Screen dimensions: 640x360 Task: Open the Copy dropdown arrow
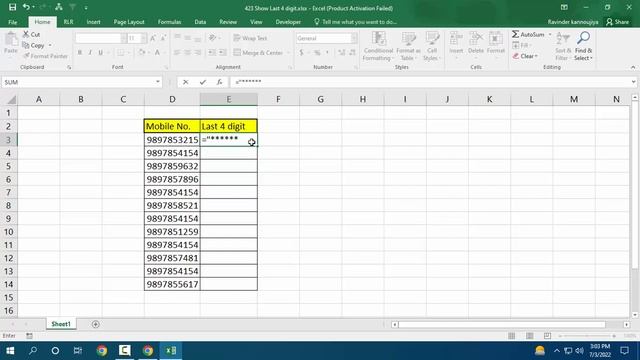pos(50,45)
